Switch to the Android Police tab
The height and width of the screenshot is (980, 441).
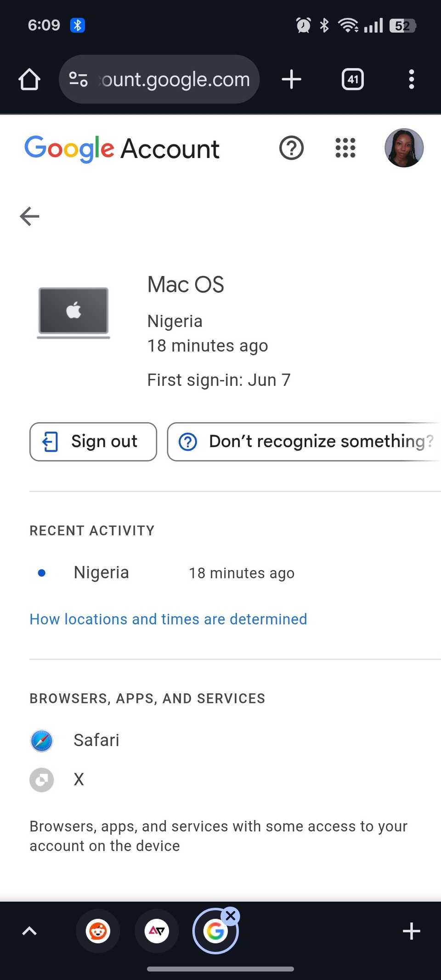(157, 931)
